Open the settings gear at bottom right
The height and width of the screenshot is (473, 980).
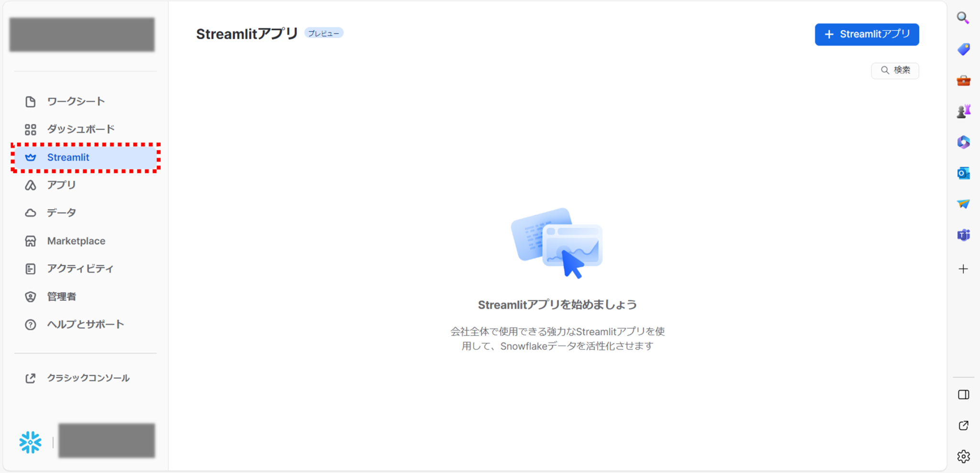tap(964, 456)
